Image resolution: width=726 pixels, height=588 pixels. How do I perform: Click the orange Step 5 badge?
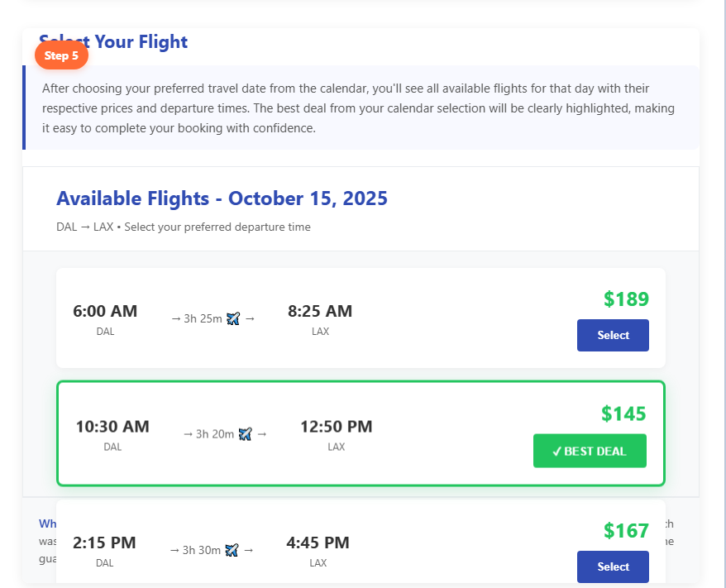[61, 55]
